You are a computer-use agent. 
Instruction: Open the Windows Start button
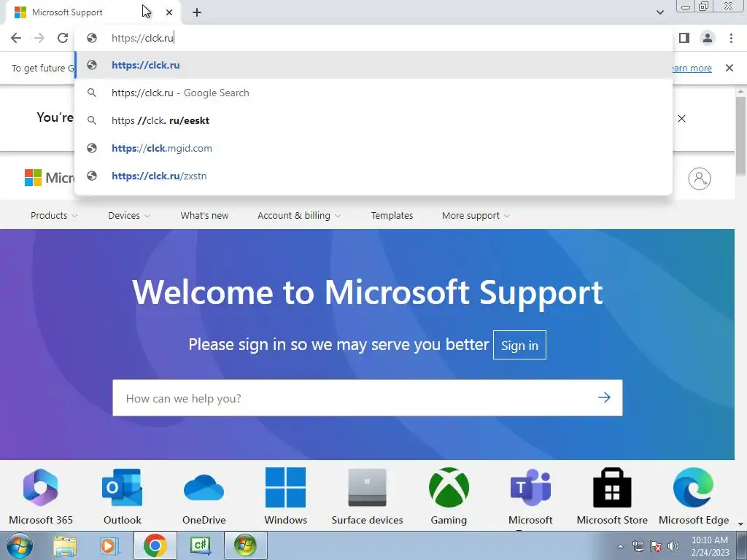click(19, 545)
